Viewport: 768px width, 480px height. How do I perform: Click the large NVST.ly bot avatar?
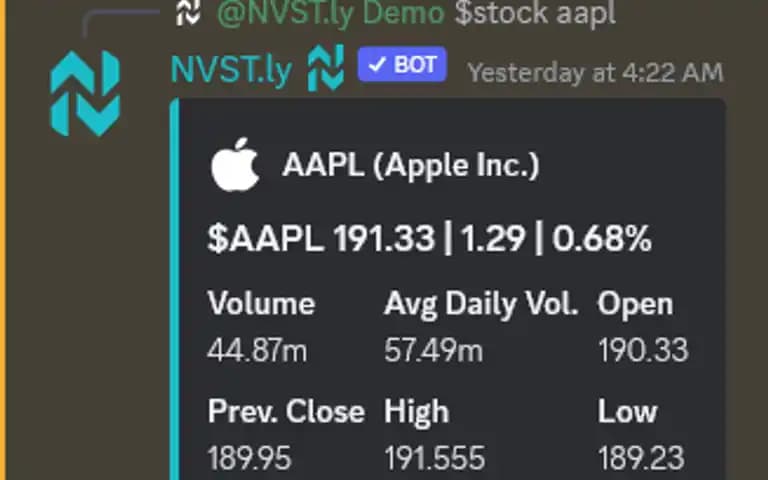click(85, 93)
